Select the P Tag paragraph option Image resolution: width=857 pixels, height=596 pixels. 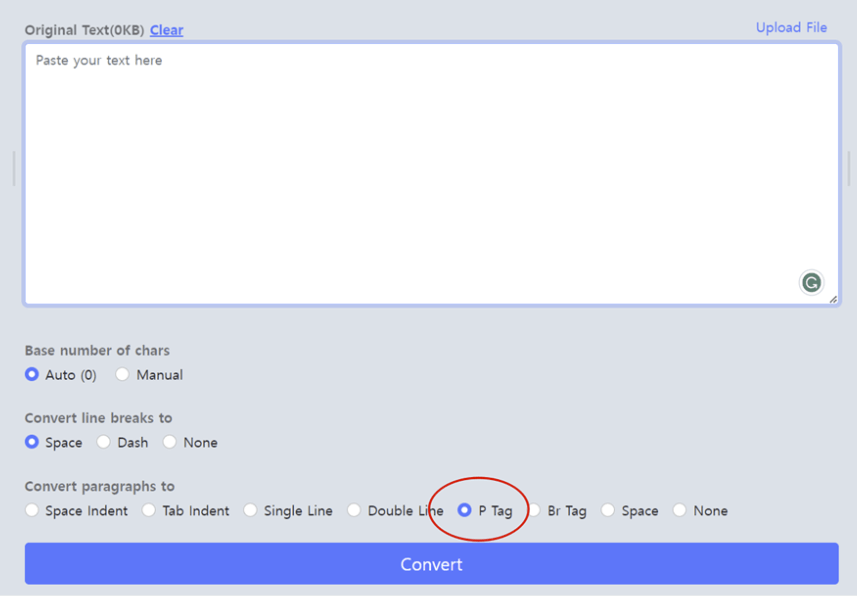pos(465,510)
